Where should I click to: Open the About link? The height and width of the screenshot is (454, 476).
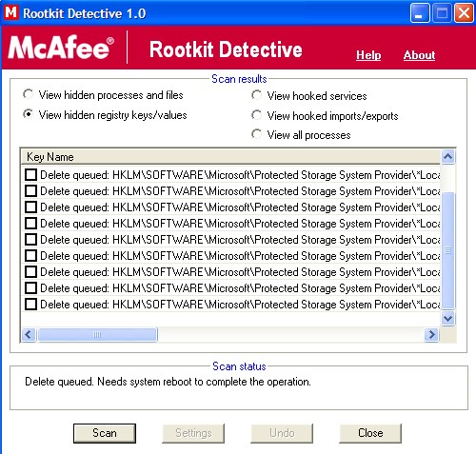point(419,55)
